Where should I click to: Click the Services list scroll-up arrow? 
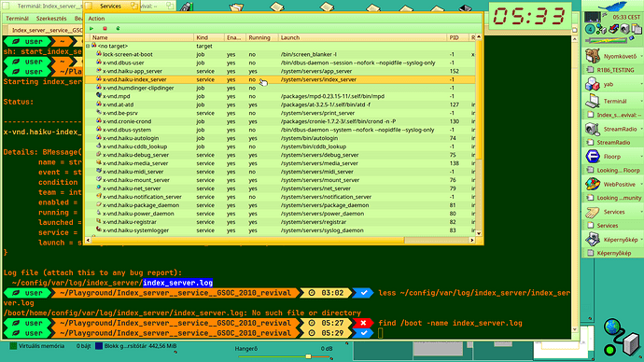(x=479, y=37)
